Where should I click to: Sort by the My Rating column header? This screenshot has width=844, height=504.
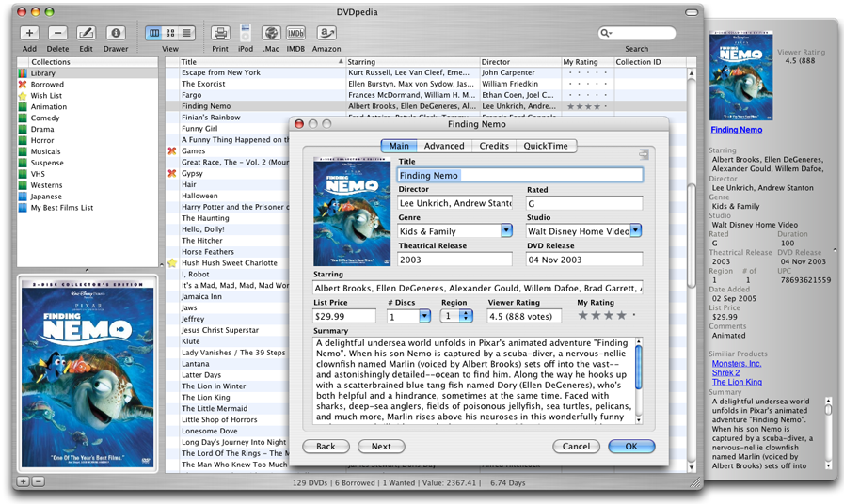tap(587, 62)
